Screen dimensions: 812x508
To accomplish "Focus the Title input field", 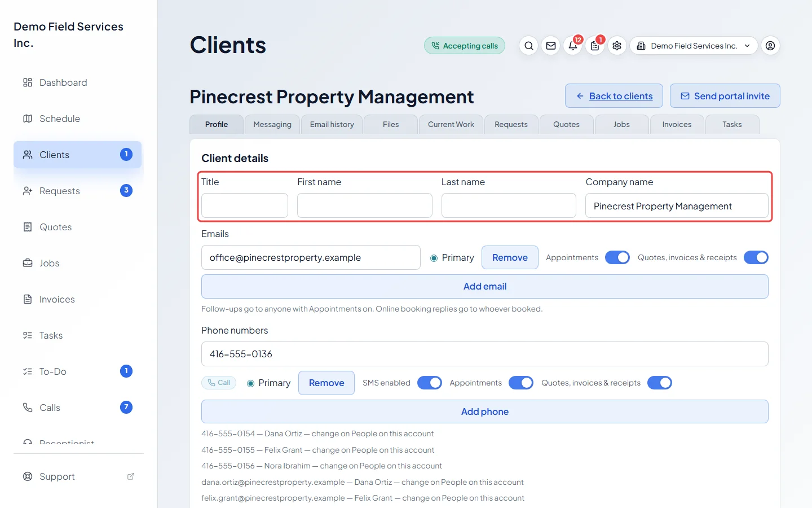I will (245, 205).
